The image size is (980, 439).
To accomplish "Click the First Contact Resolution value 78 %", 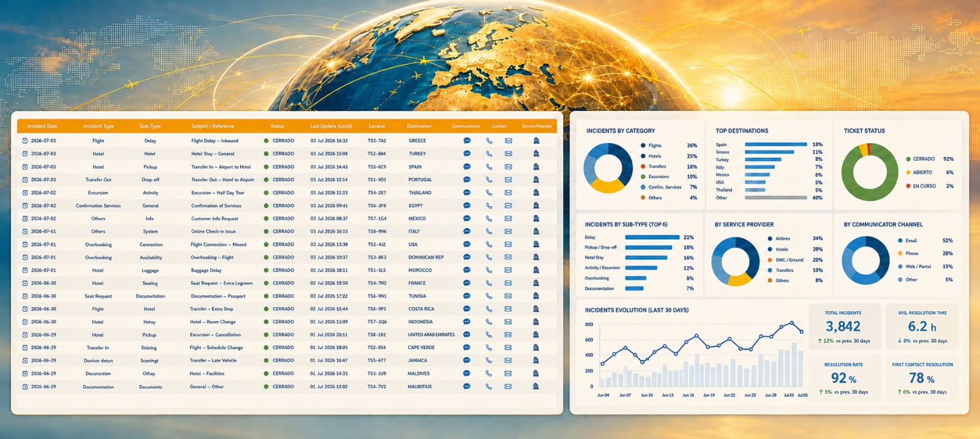I will (x=922, y=378).
